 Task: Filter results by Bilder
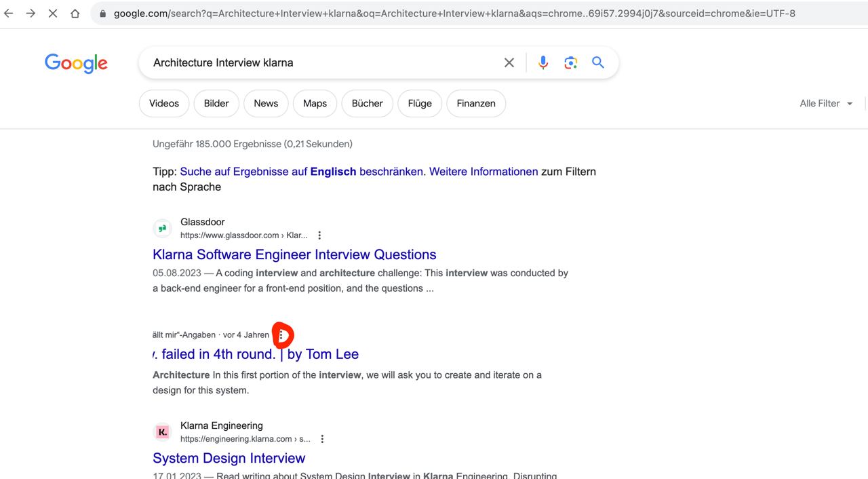[216, 103]
